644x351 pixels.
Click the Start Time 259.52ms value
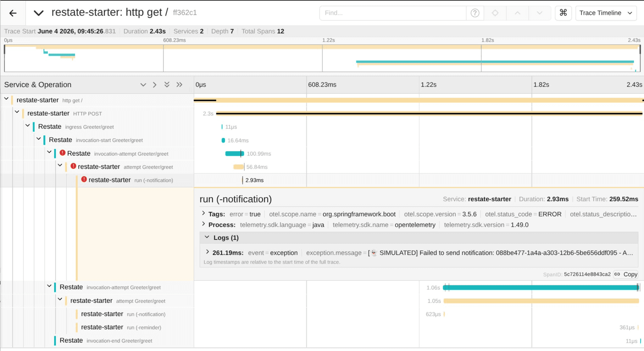pyautogui.click(x=624, y=199)
